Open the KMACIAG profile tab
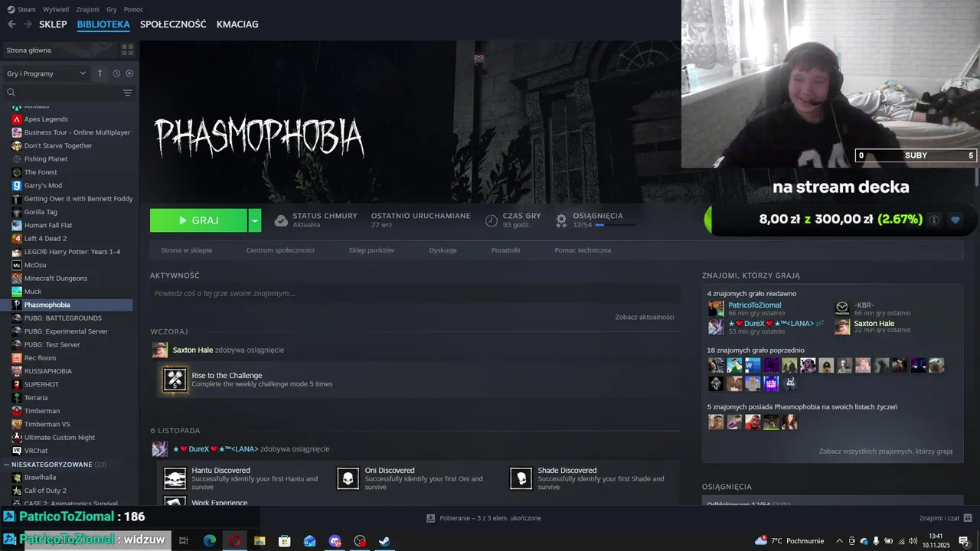 click(237, 24)
